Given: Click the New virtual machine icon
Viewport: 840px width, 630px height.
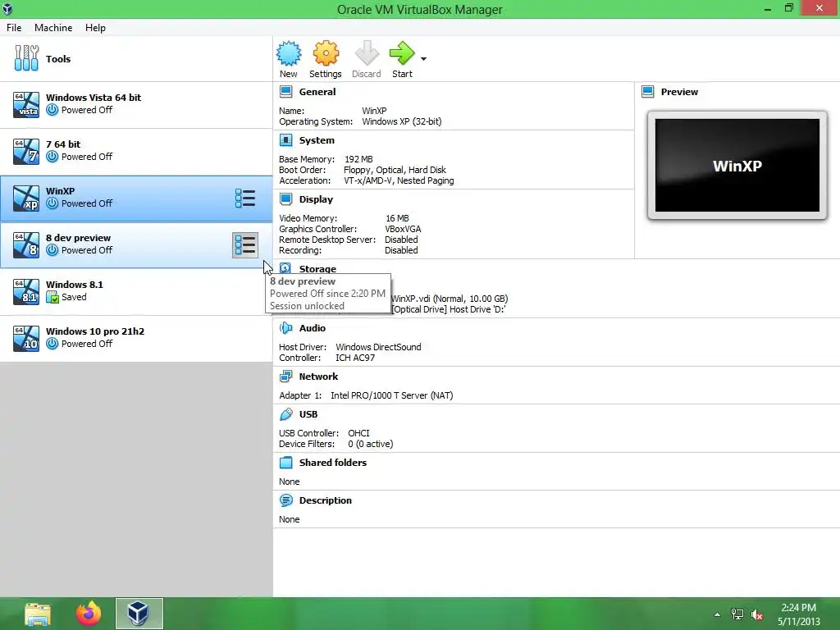Looking at the screenshot, I should pyautogui.click(x=289, y=53).
